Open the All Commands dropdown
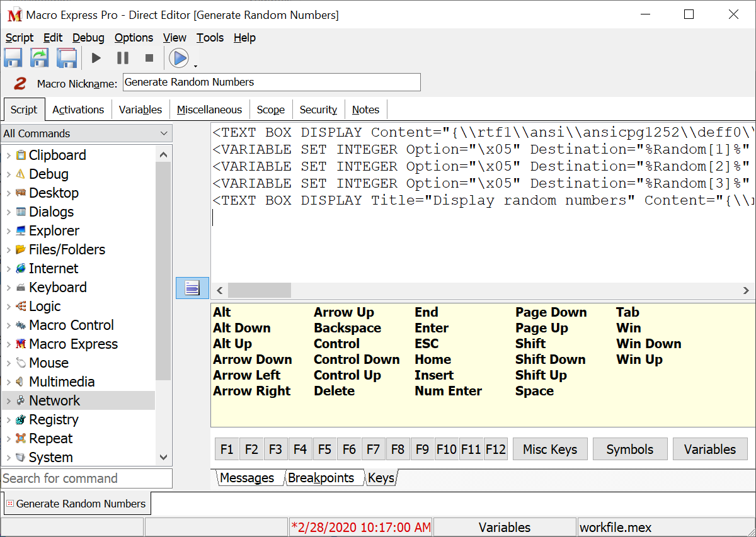756x537 pixels. pos(86,133)
